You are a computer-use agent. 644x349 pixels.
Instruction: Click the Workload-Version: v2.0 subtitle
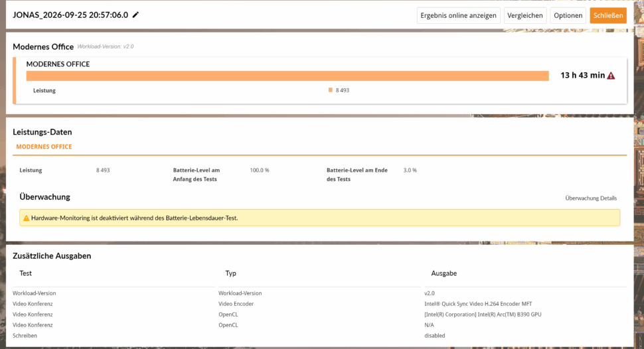pyautogui.click(x=106, y=46)
